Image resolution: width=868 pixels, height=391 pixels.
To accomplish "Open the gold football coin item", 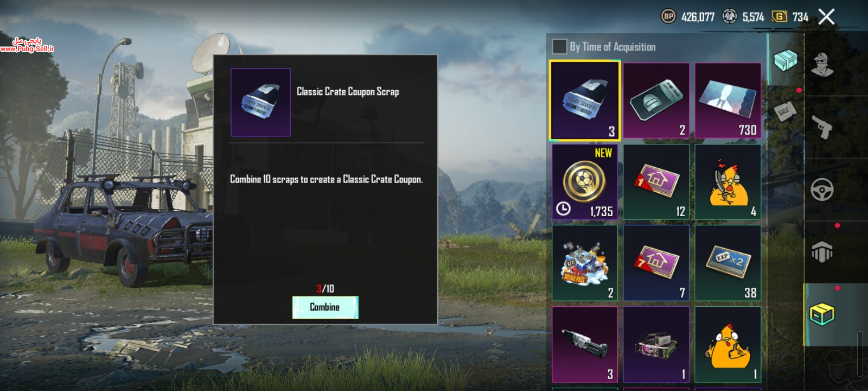I will click(x=585, y=182).
